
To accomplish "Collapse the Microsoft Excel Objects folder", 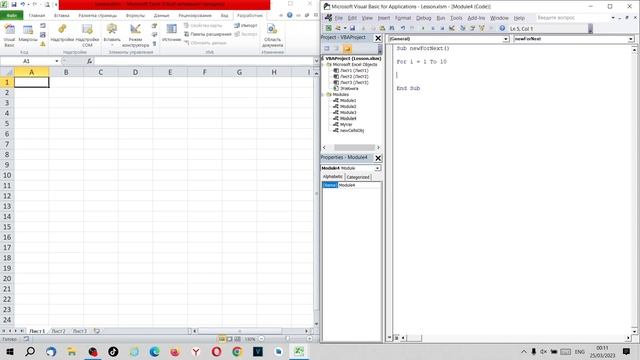I will [x=323, y=64].
